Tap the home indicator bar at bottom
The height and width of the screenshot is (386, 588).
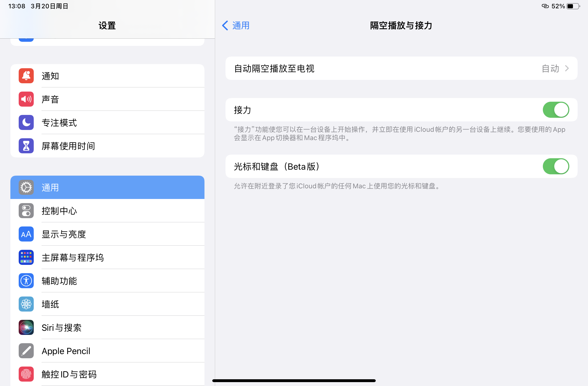tap(294, 381)
